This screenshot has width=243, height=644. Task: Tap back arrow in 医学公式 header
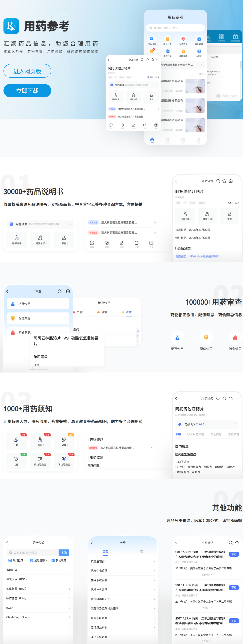[x=7, y=543]
